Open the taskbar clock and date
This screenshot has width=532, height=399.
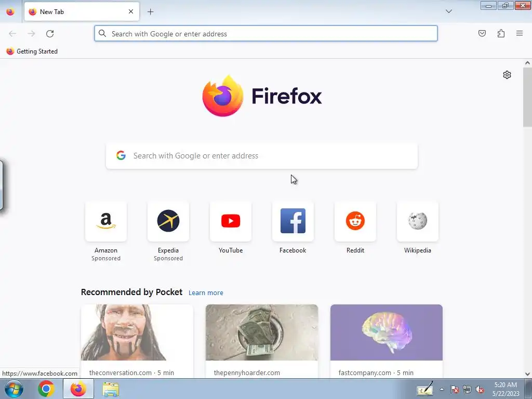506,389
